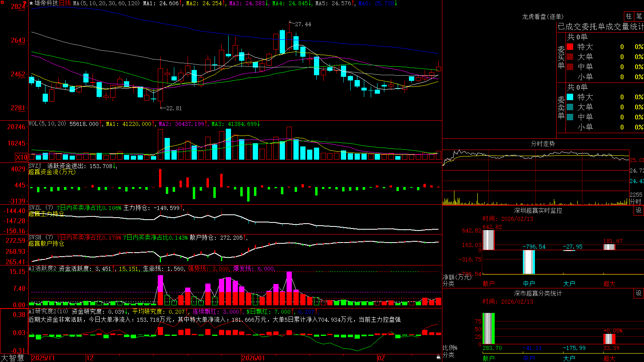This screenshot has height=362, width=644.
Task: Switch to 笔 tick view
Action: click(x=639, y=16)
